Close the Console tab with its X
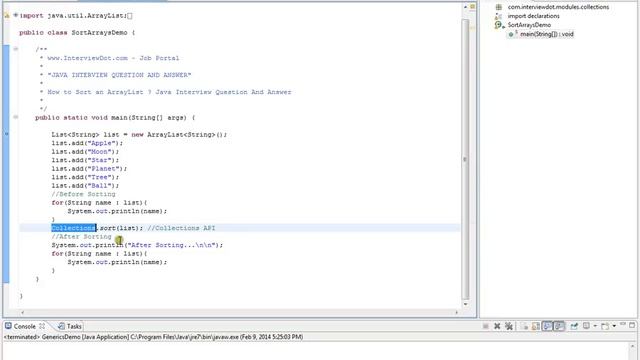 (x=42, y=326)
